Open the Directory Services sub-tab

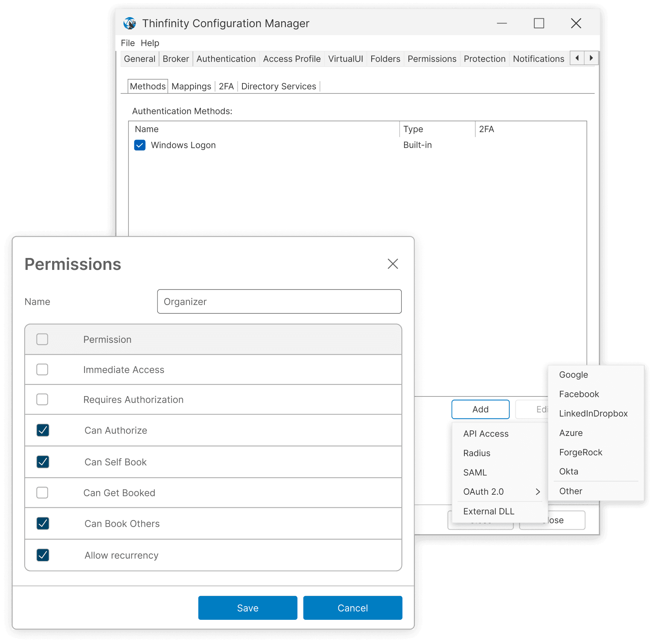coord(279,86)
